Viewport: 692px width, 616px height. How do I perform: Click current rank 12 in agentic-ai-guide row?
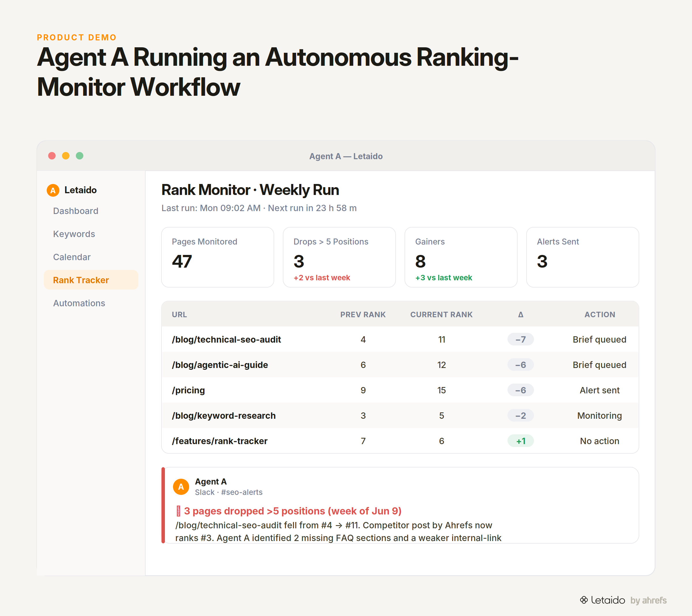(x=441, y=365)
